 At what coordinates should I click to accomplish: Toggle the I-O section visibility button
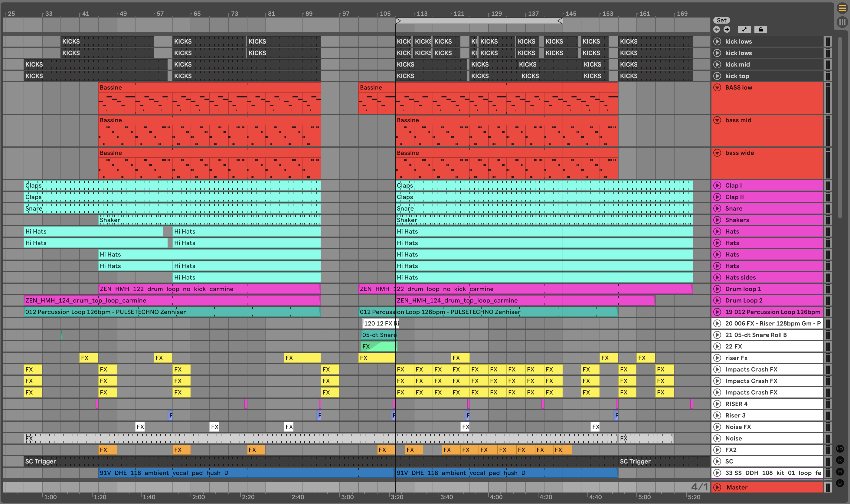(x=840, y=449)
